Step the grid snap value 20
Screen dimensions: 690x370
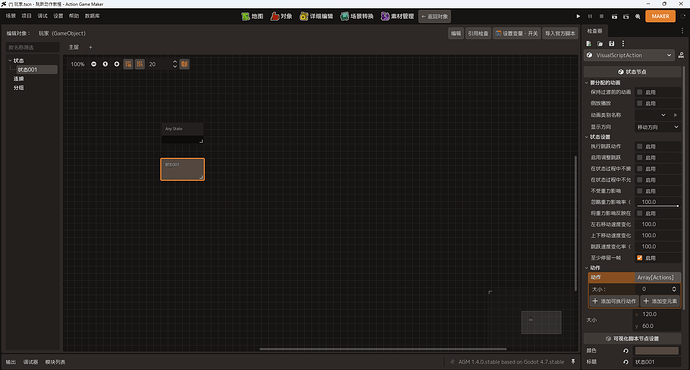175,64
